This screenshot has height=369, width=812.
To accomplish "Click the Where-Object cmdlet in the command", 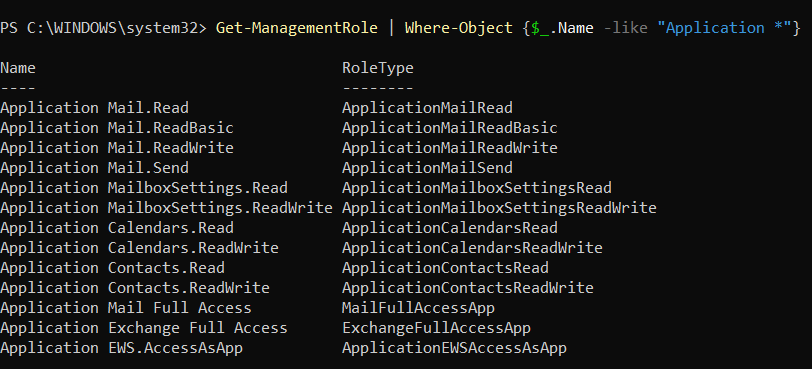I will tap(459, 27).
